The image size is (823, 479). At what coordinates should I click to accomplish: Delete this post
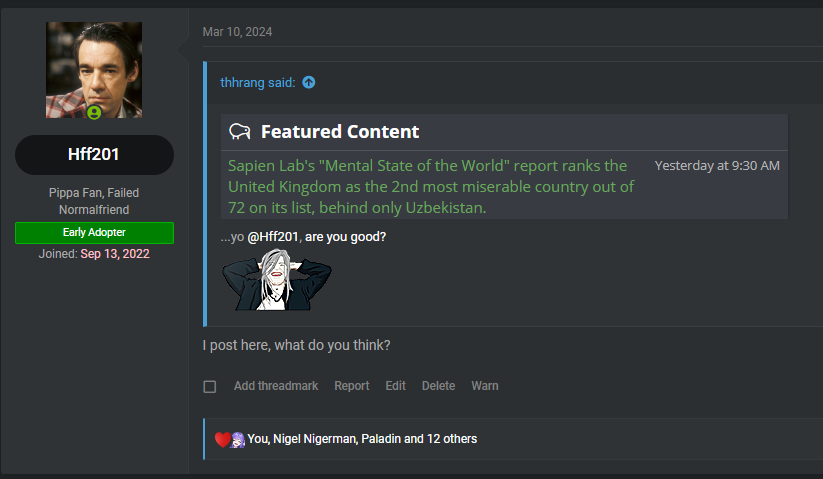pyautogui.click(x=438, y=386)
